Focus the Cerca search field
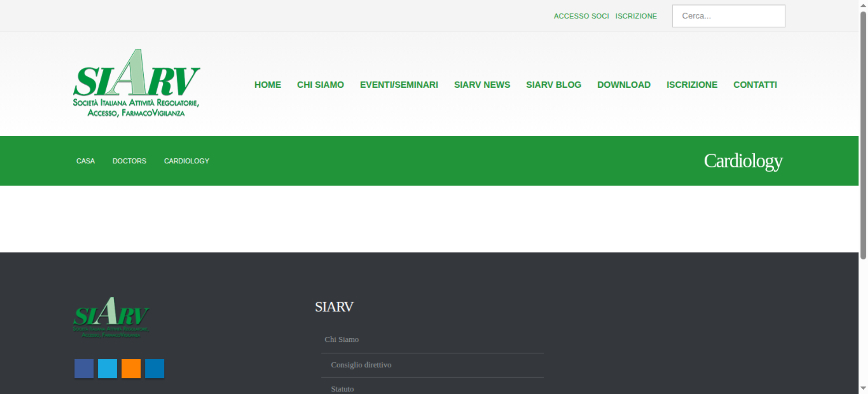The image size is (868, 394). click(729, 16)
